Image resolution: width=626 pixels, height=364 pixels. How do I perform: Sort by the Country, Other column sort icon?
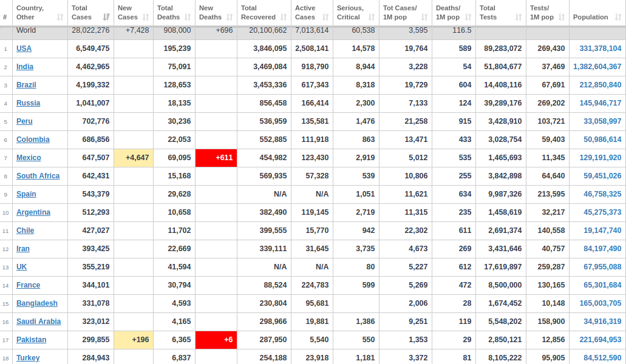(60, 17)
